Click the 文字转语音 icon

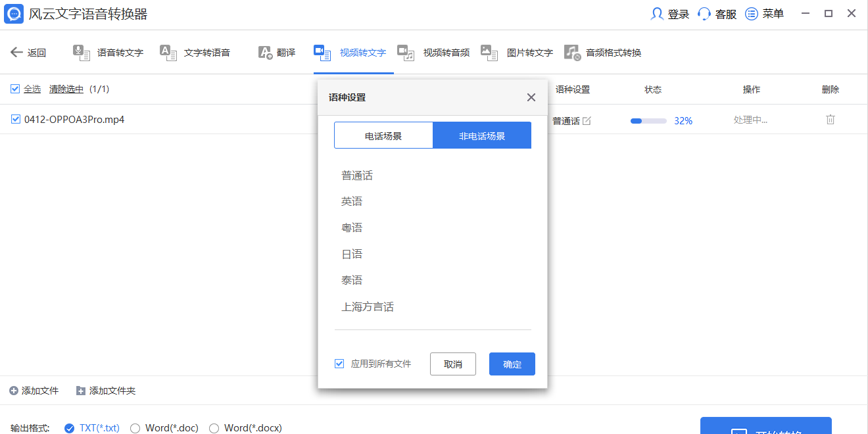[168, 53]
